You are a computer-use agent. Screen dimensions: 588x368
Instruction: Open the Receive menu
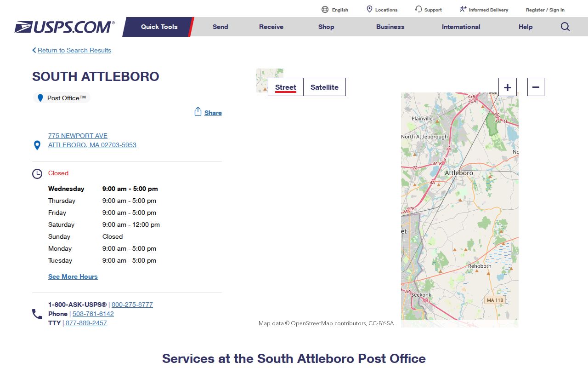coord(271,27)
